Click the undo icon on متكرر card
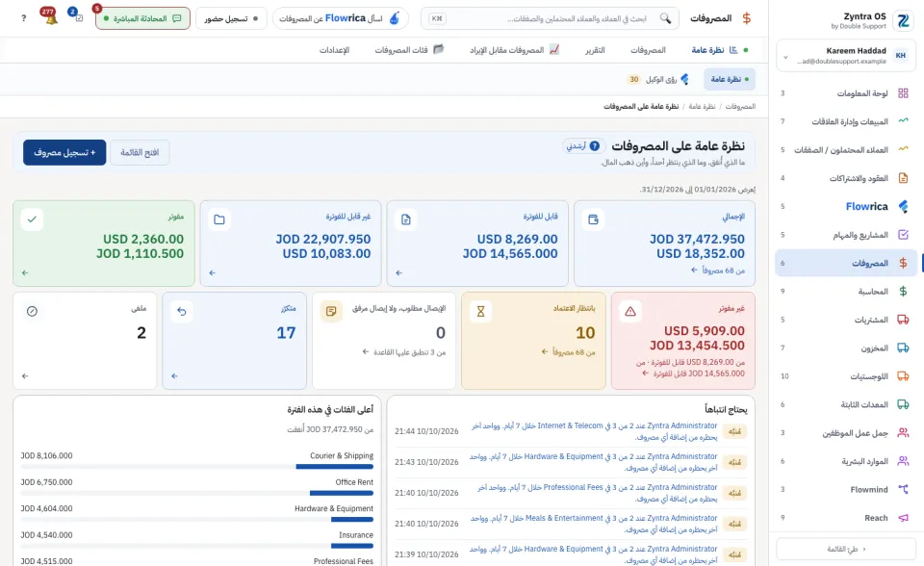 tap(182, 311)
